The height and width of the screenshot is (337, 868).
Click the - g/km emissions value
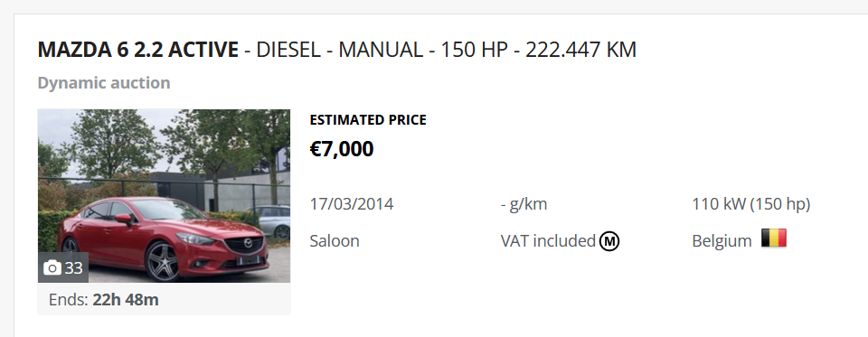pos(524,205)
